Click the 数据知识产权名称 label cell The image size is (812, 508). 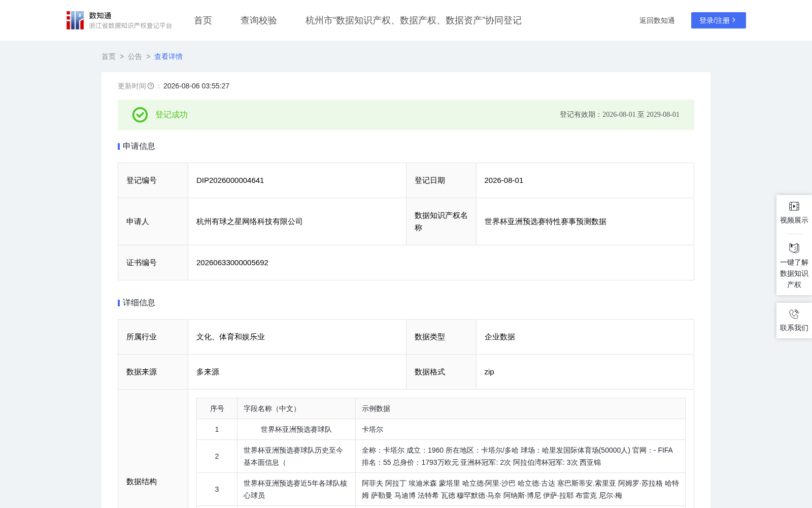(x=441, y=221)
